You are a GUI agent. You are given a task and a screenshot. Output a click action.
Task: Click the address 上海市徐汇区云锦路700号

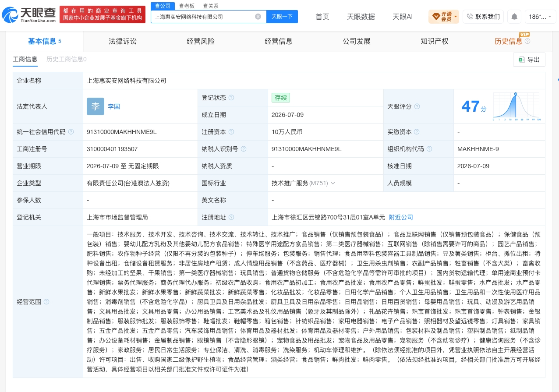329,217
